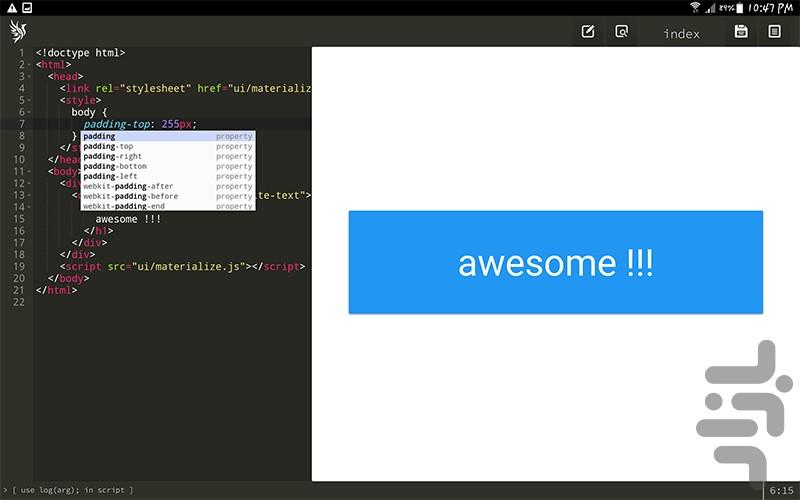Click the edit pencil icon in toolbar

(x=588, y=32)
